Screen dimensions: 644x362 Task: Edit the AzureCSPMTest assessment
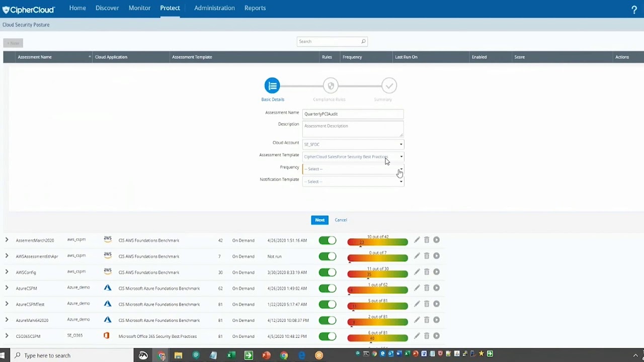(x=417, y=304)
